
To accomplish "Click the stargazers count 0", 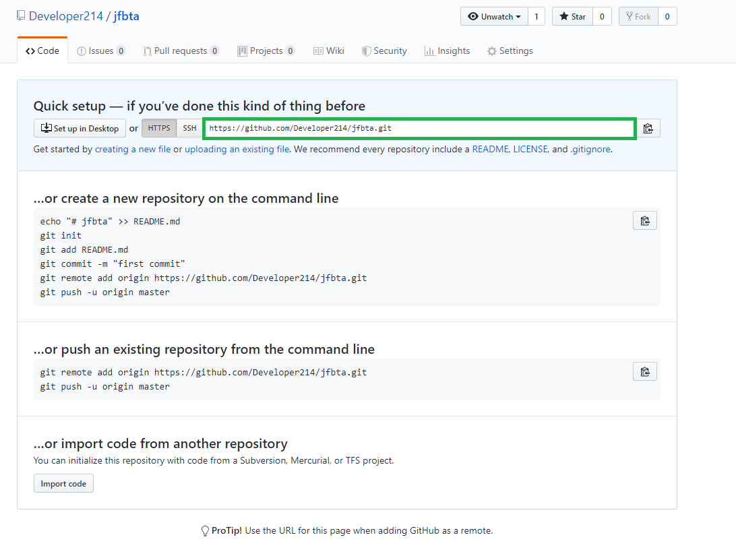I will (x=603, y=16).
